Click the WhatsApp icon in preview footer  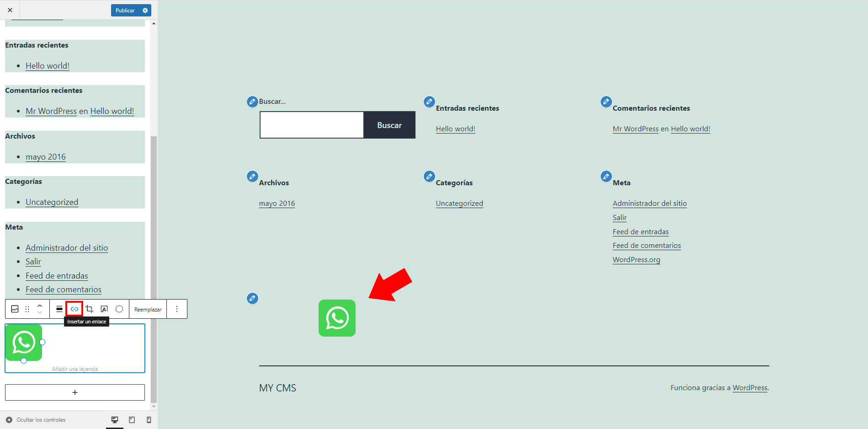point(337,318)
